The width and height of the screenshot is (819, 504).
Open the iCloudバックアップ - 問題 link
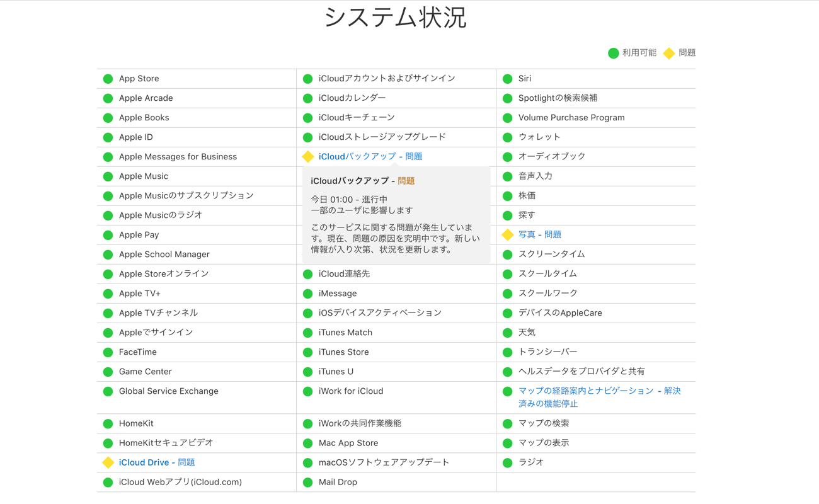[x=370, y=156]
